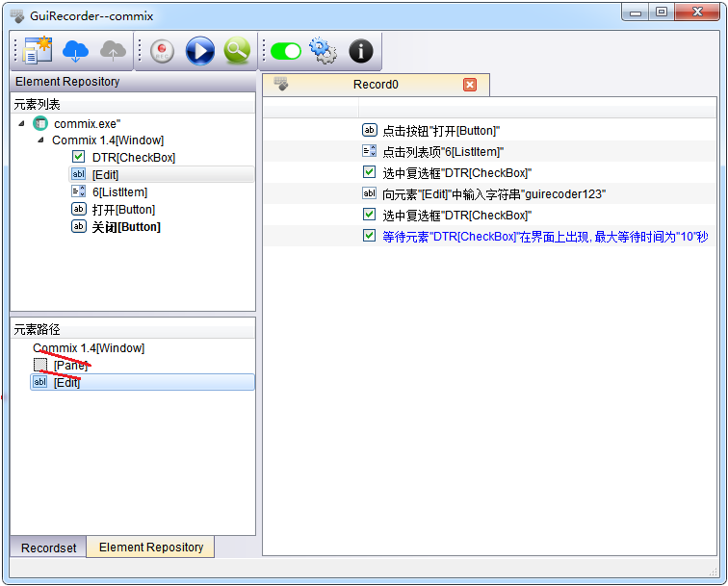Collapse the Commix 1.4[Window] tree node
The width and height of the screenshot is (728, 586).
click(40, 140)
